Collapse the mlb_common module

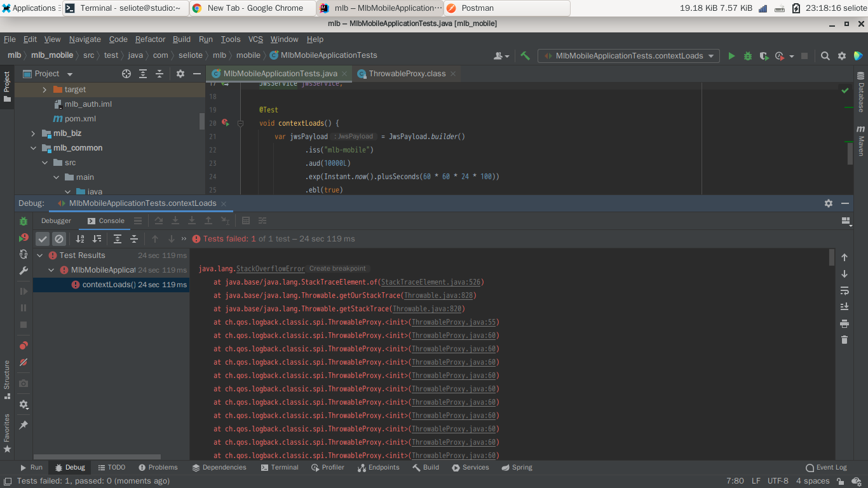[x=34, y=148]
